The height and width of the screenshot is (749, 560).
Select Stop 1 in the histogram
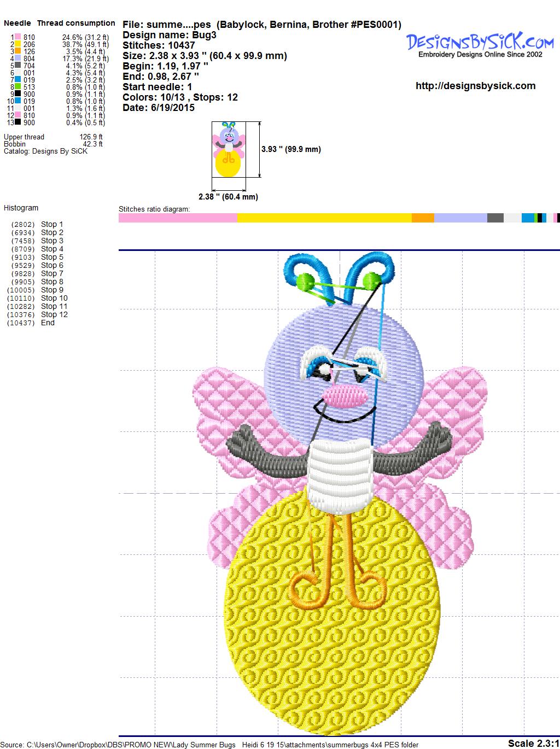pyautogui.click(x=52, y=224)
